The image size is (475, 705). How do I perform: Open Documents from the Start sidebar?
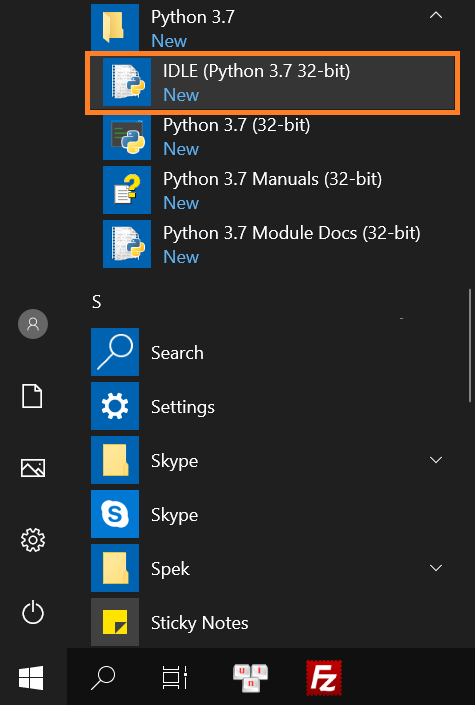click(33, 396)
